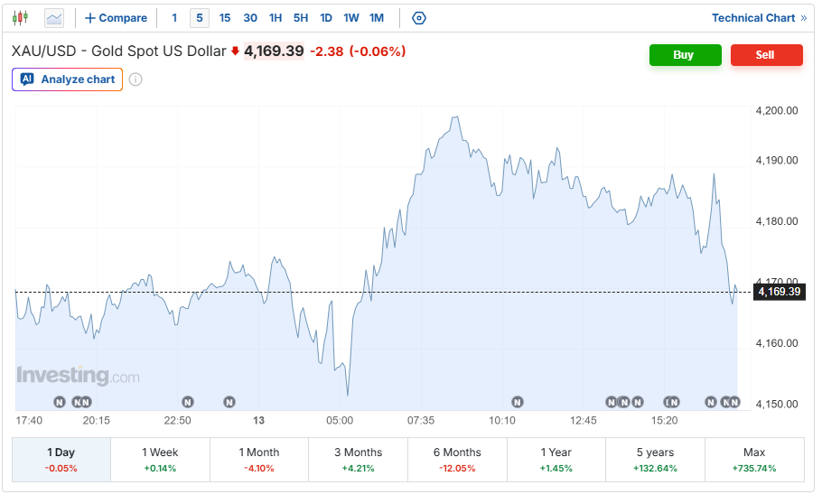Click the AI Analyze chart button
Screen dimensions: 822x504
coord(67,79)
